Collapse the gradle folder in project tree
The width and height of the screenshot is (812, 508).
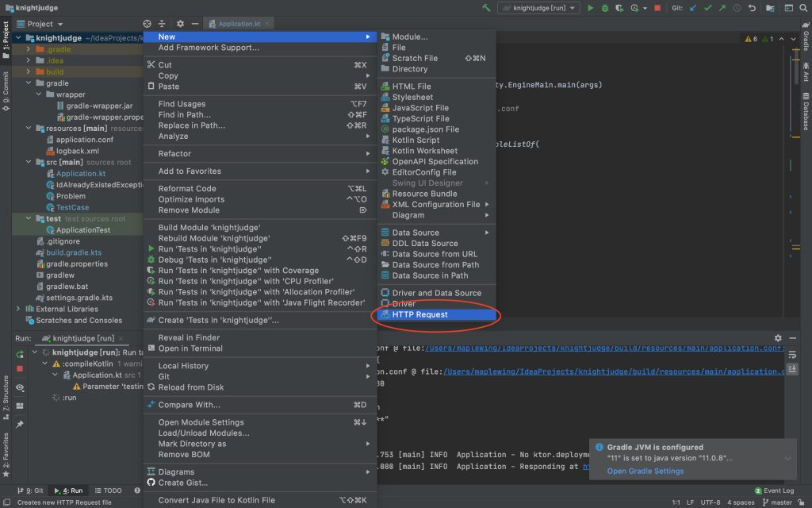coord(29,83)
